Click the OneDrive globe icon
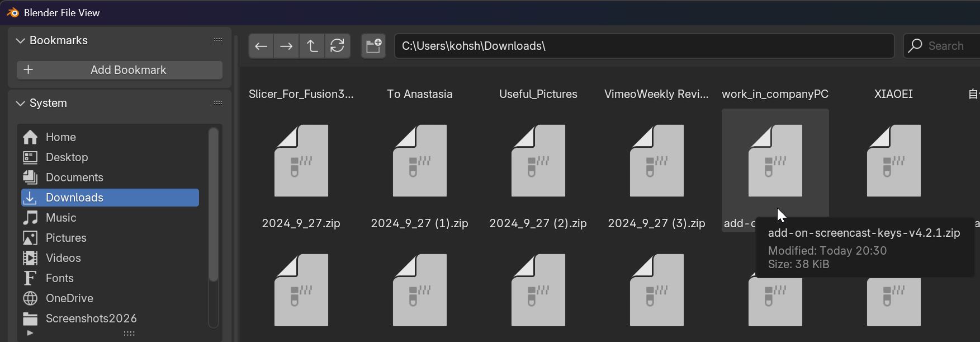 point(30,298)
